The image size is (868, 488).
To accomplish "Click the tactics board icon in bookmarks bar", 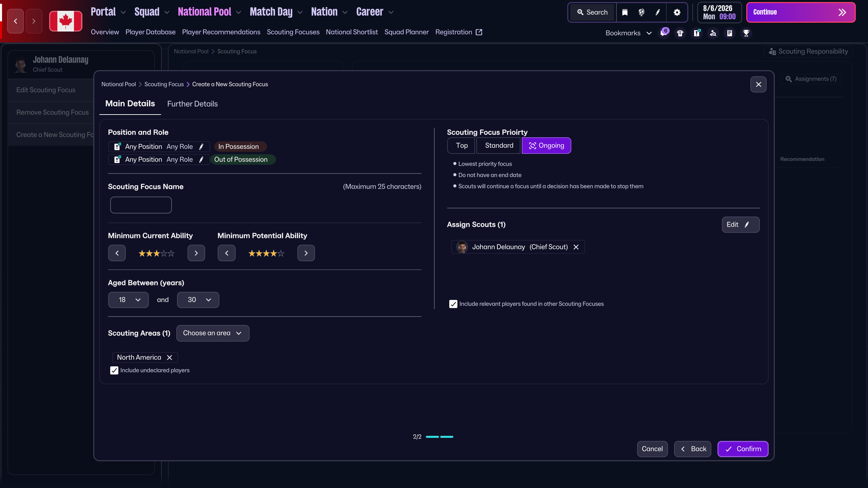I will point(697,33).
